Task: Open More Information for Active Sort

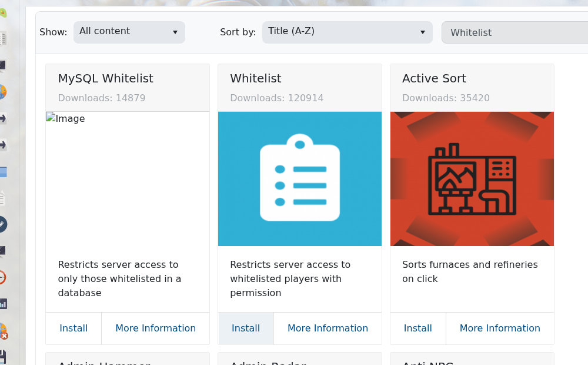Action: click(x=500, y=328)
